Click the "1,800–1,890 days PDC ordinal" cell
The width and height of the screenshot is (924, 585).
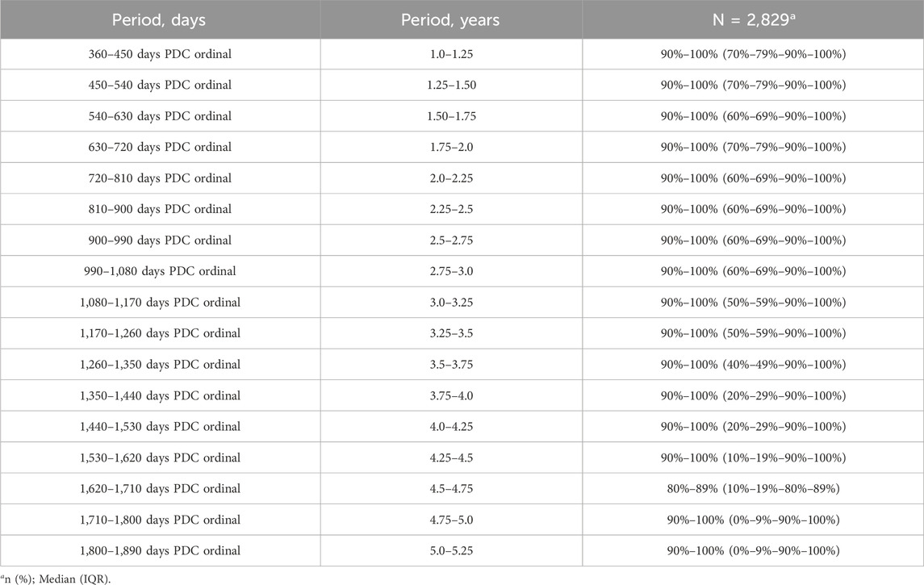[x=160, y=550]
